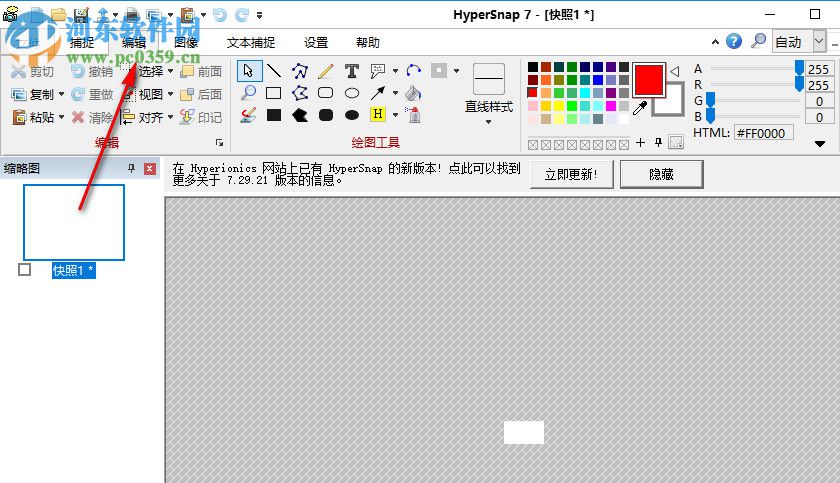Open the 文本捕捉 text capture tab
The width and height of the screenshot is (840, 483).
pos(251,43)
